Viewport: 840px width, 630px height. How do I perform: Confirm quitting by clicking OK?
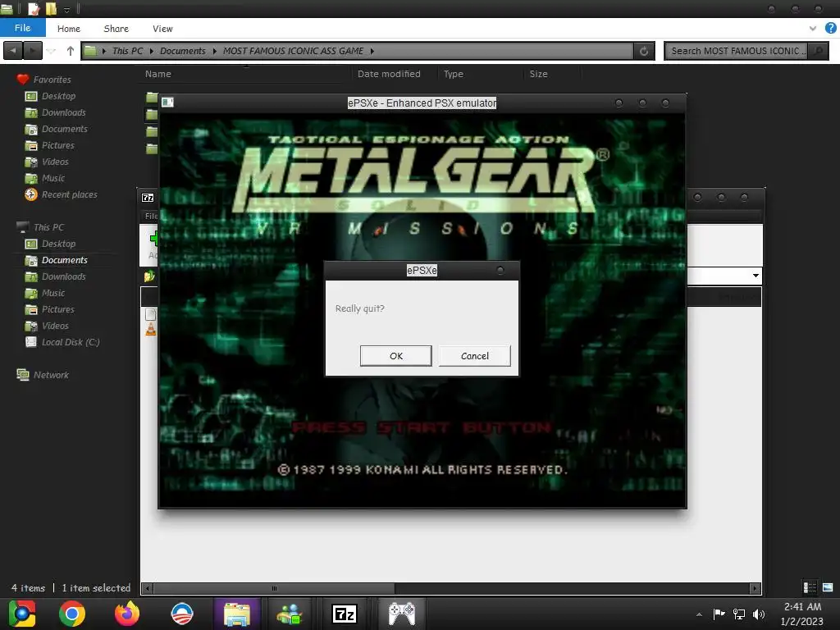395,356
